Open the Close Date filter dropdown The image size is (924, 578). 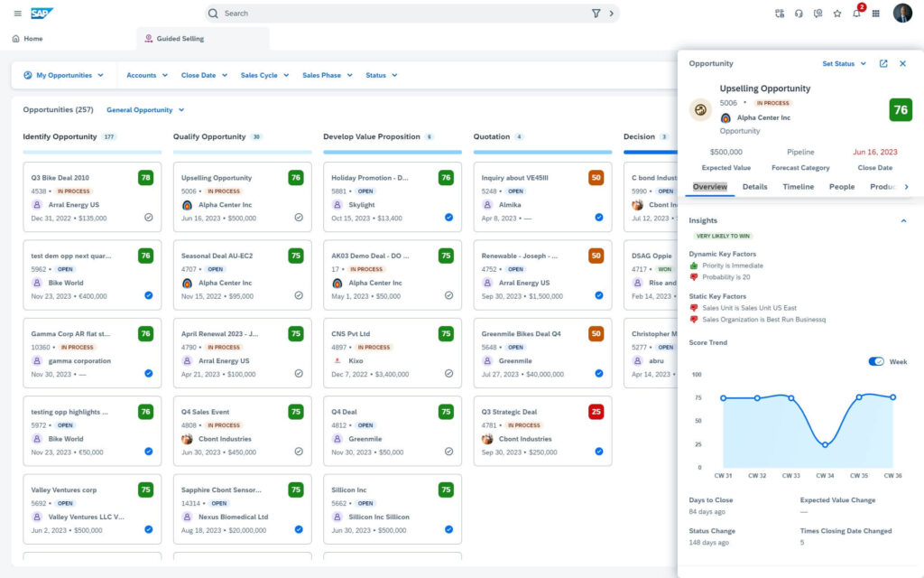[x=205, y=76]
